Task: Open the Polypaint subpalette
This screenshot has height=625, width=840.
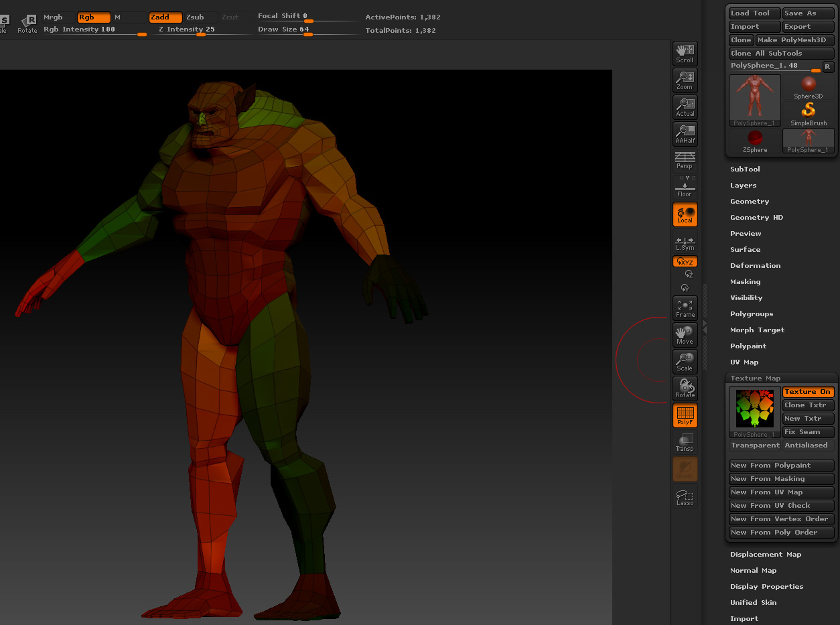Action: pyautogui.click(x=748, y=346)
